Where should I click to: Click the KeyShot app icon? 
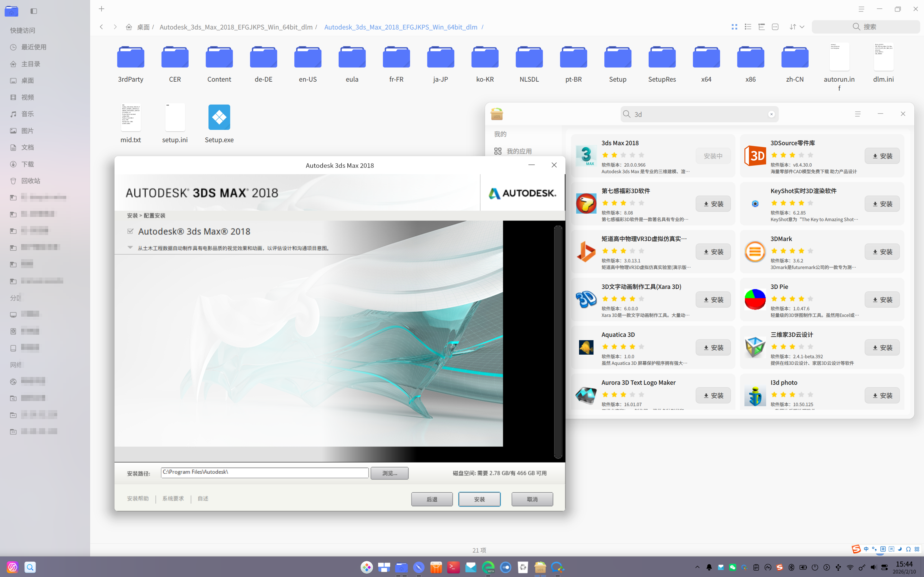pos(755,204)
